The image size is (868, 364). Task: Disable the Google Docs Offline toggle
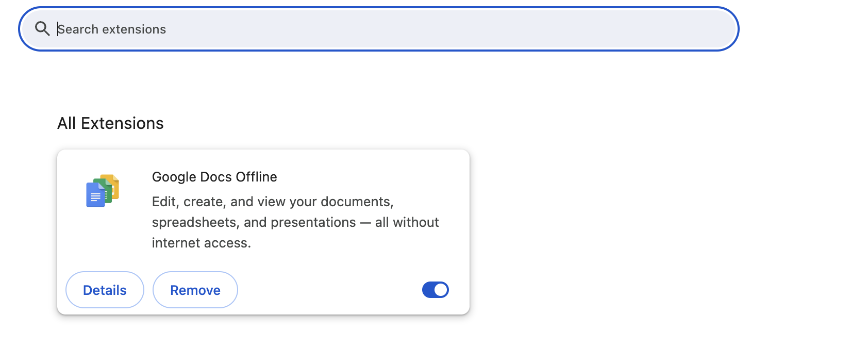(436, 290)
